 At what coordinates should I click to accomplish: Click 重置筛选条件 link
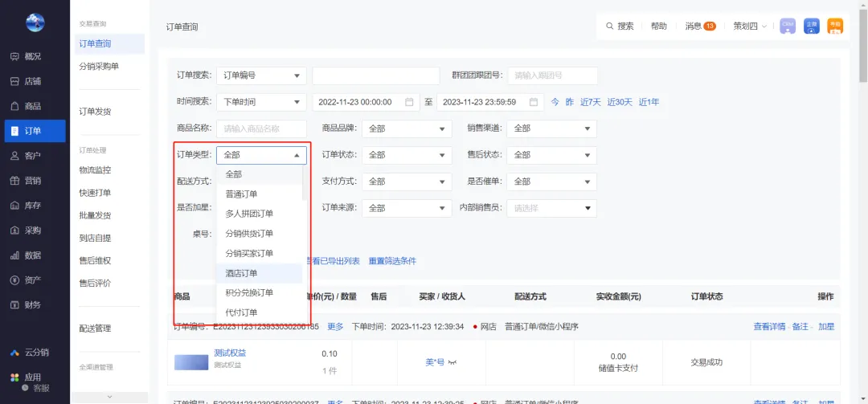coord(392,261)
